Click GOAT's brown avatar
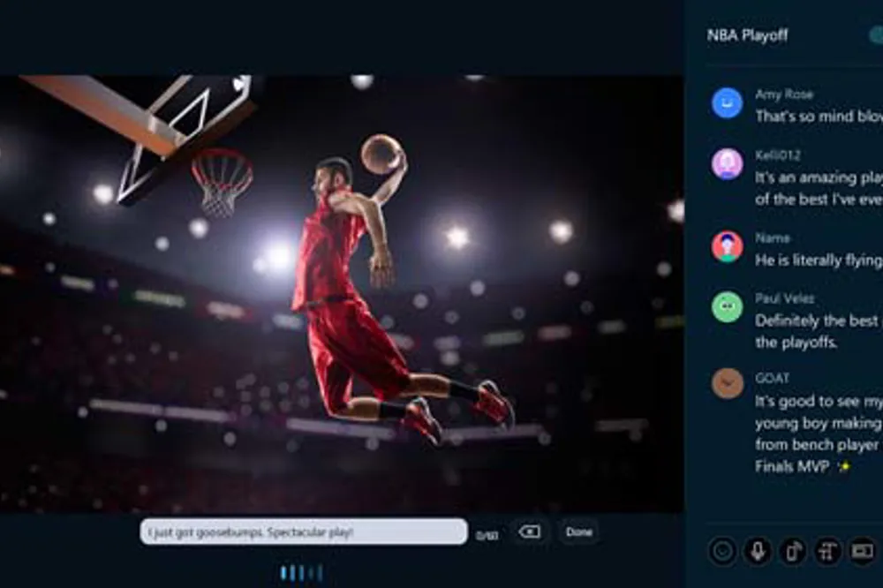 (727, 383)
